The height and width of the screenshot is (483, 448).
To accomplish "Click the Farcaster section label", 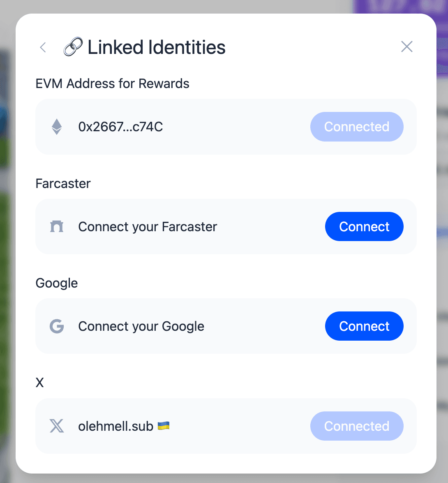I will (x=63, y=183).
